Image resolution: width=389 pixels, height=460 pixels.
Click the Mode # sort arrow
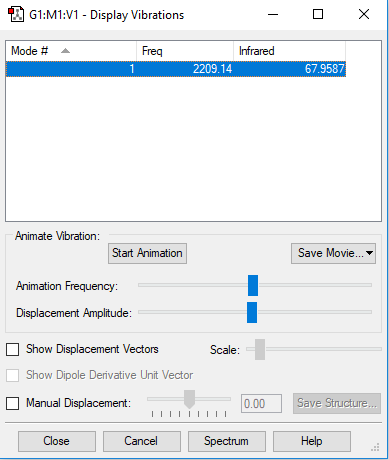(x=65, y=51)
